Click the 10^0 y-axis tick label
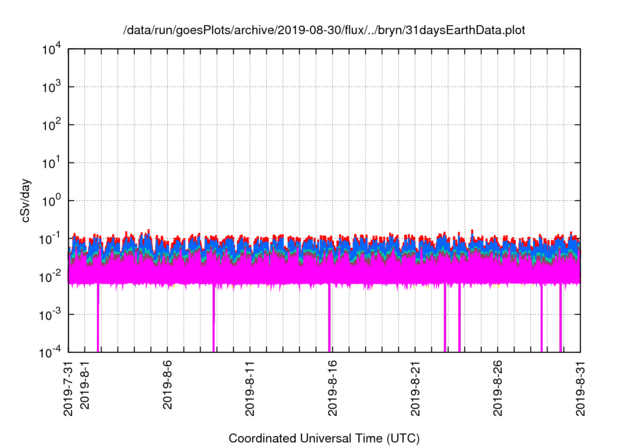The image size is (640, 448). click(x=50, y=200)
